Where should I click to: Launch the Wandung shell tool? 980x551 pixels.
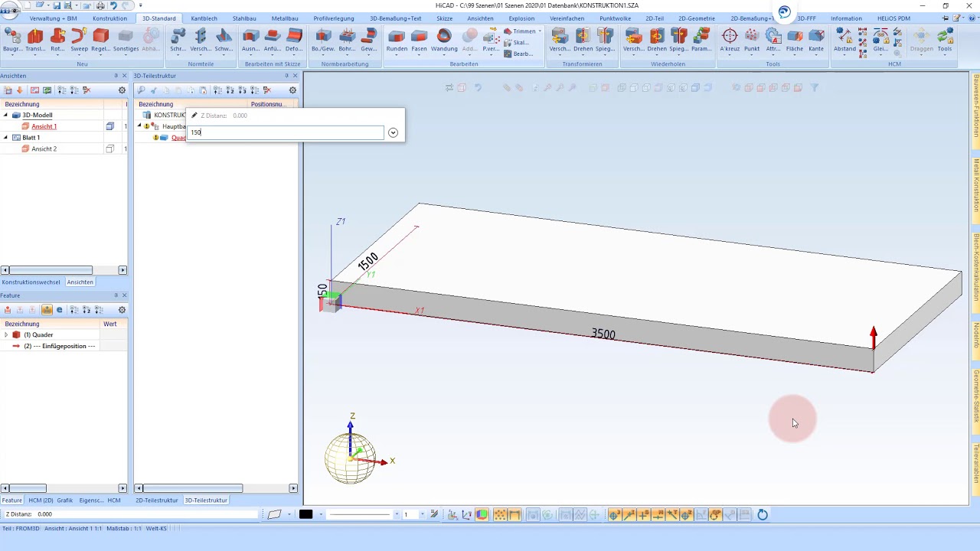point(444,40)
